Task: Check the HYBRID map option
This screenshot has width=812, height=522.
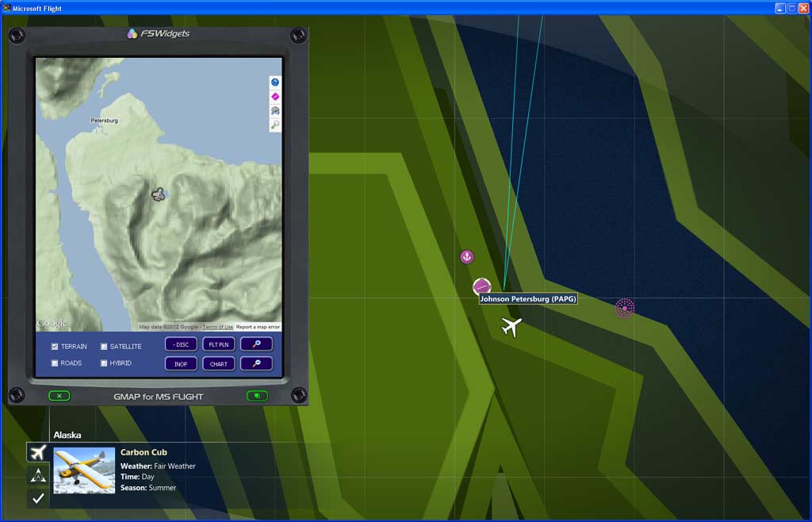Action: 104,363
